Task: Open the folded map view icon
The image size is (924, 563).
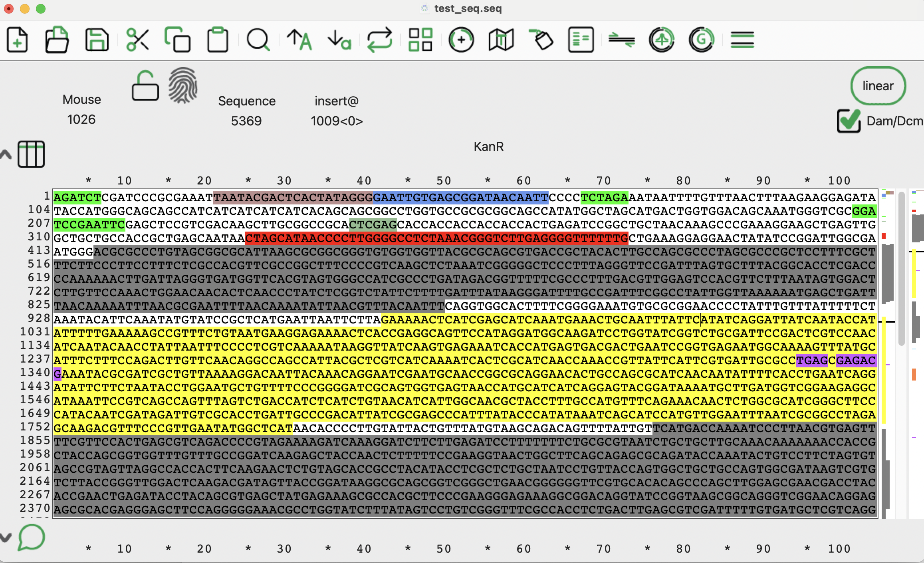Action: 501,40
